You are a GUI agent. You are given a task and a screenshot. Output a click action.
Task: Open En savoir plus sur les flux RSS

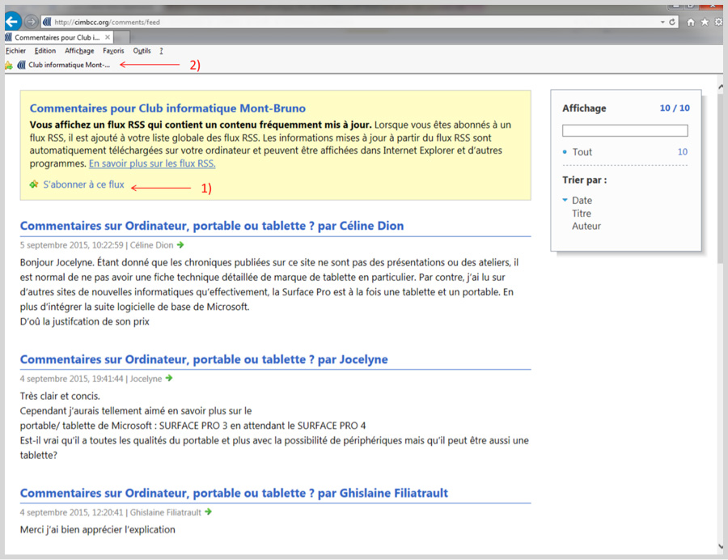coord(152,163)
